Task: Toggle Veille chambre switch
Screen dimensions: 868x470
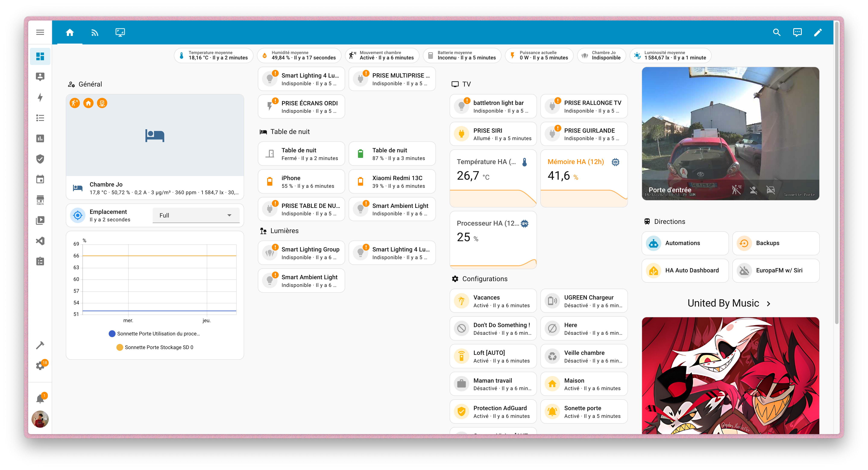Action: coord(584,356)
